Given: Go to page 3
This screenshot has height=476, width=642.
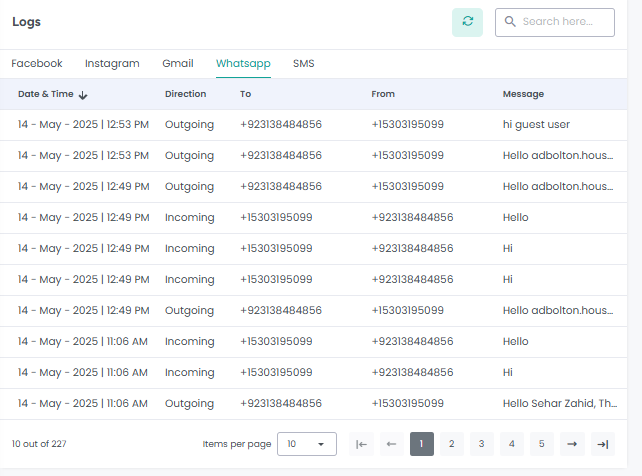Looking at the screenshot, I should tap(482, 444).
